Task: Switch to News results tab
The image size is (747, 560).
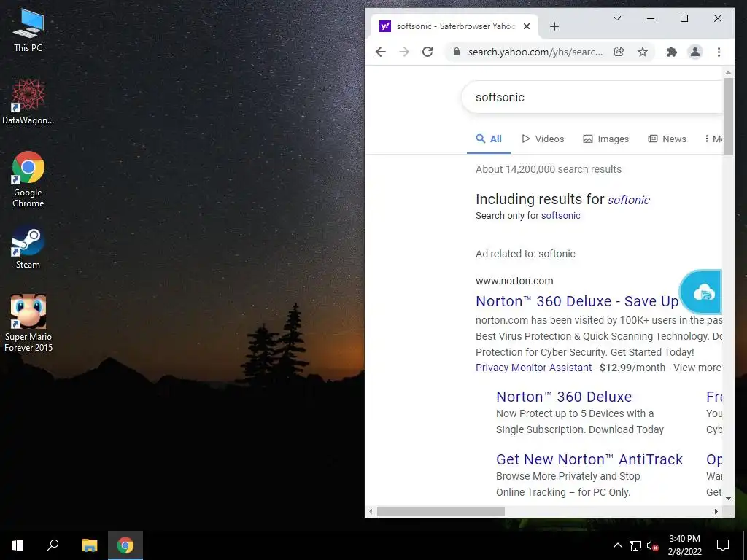Action: (x=667, y=139)
